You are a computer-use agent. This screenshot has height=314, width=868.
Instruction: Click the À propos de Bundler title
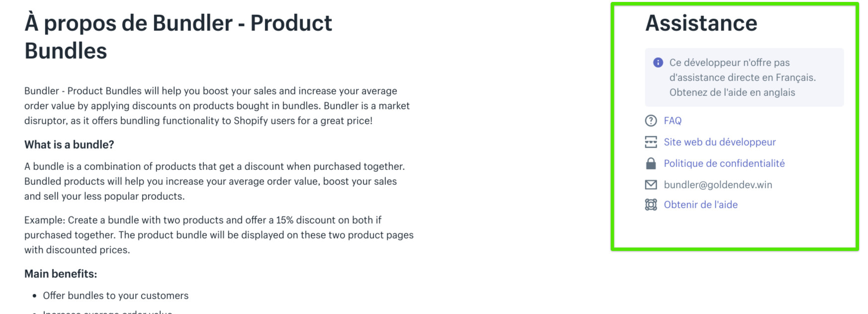178,37
